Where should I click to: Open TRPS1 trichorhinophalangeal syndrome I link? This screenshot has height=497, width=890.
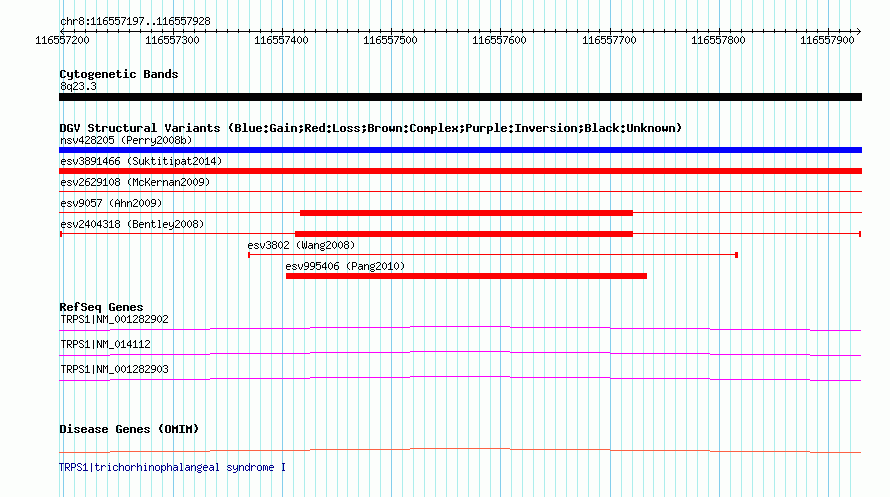pyautogui.click(x=173, y=467)
